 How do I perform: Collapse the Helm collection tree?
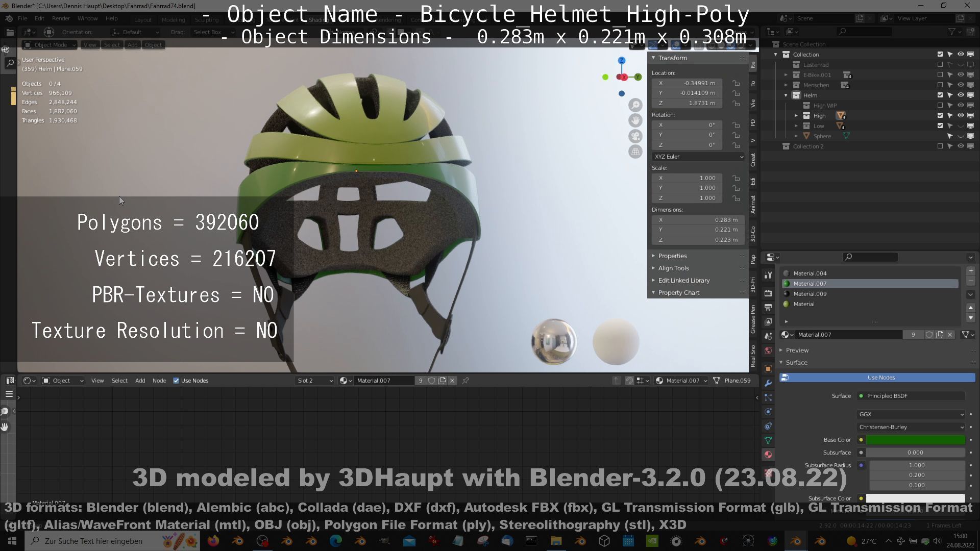click(786, 95)
